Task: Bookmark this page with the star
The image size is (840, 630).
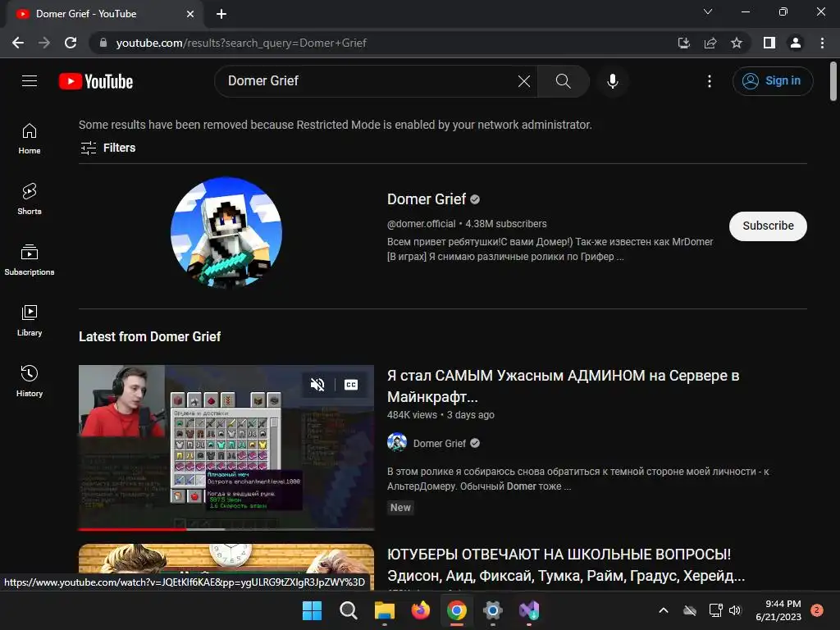Action: 737,43
